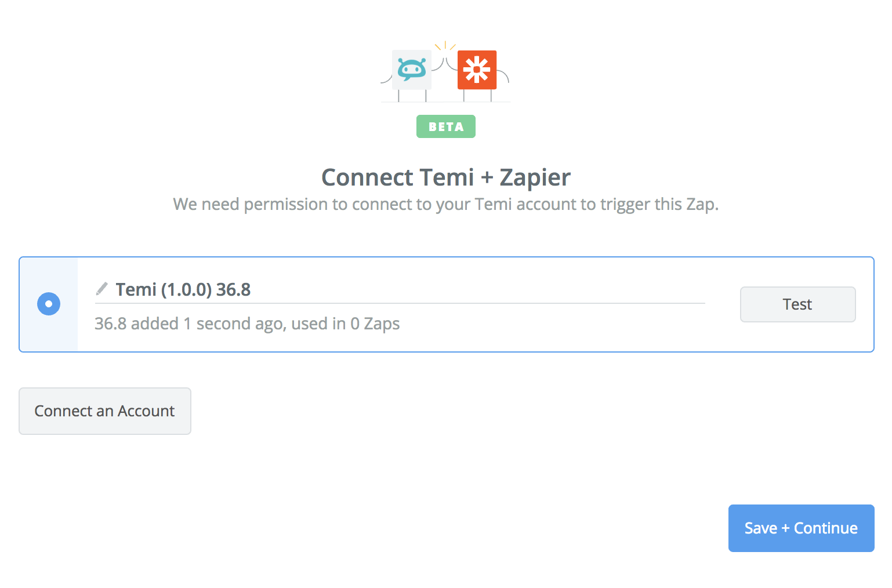892x588 pixels.
Task: Click the pencil edit icon beside the account name
Action: pos(102,289)
